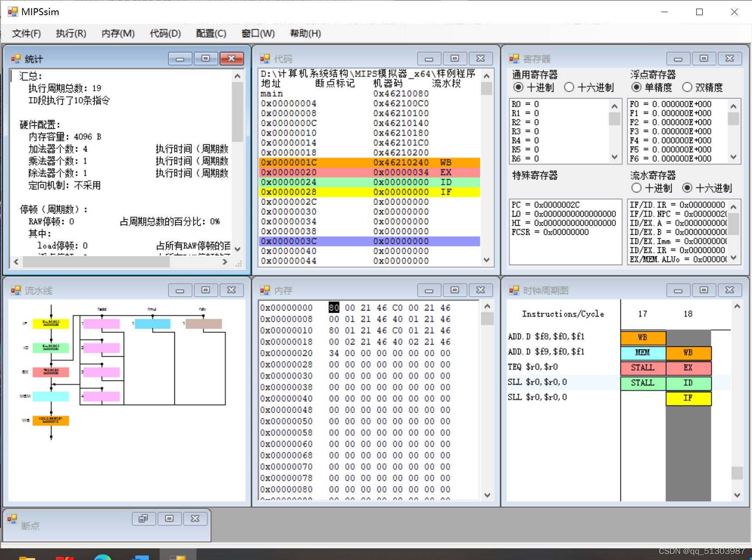Click the 统计 window icon

16,59
